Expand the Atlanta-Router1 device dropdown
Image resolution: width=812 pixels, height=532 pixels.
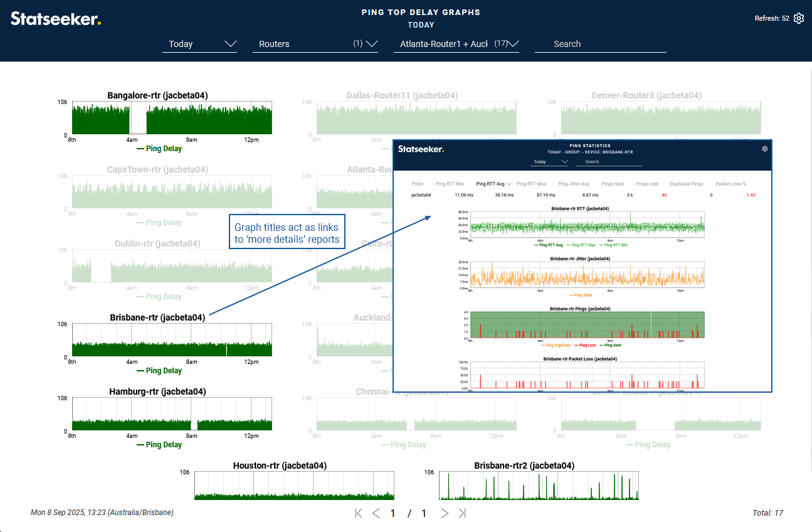[x=456, y=44]
